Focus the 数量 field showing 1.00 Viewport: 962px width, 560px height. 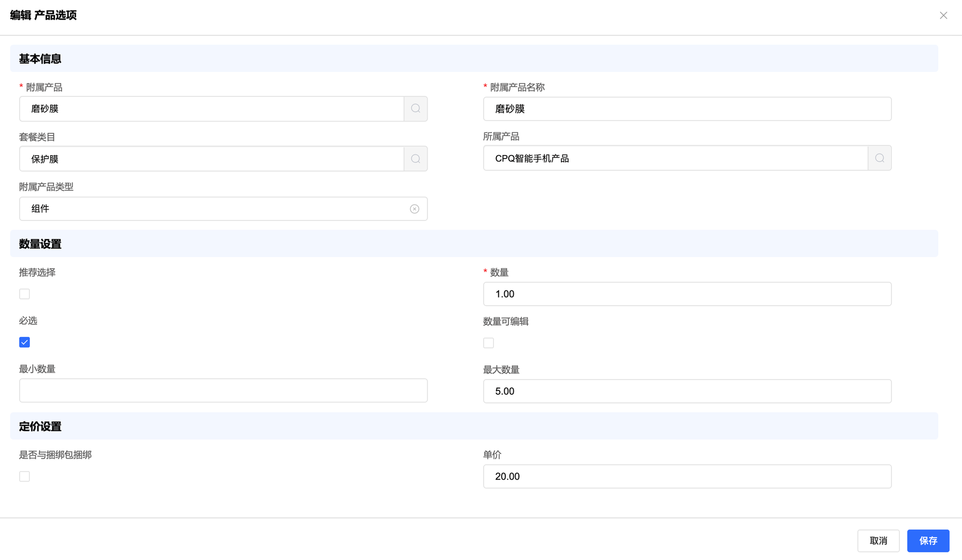tap(687, 294)
